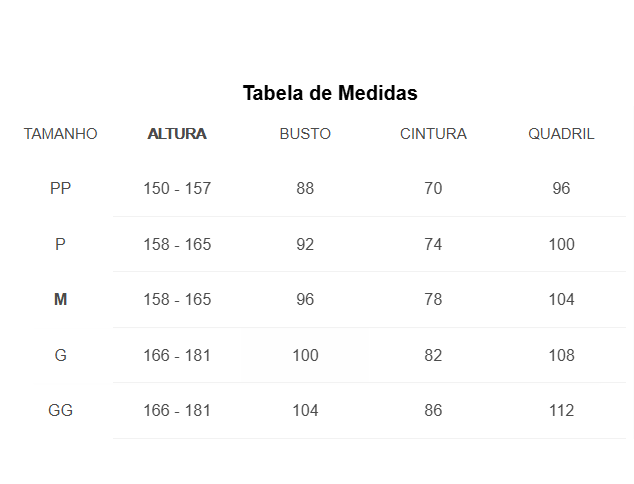The height and width of the screenshot is (484, 634).
Task: Click the bold ALTURA column header
Action: pyautogui.click(x=177, y=134)
